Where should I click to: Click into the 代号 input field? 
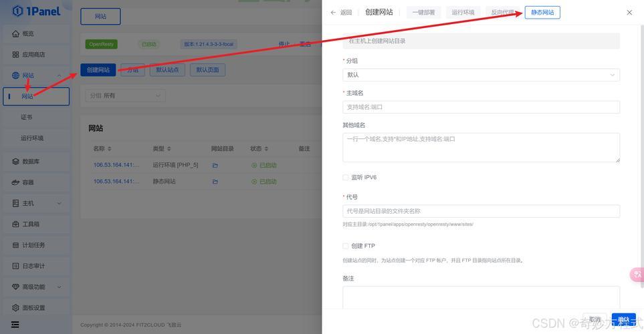481,211
